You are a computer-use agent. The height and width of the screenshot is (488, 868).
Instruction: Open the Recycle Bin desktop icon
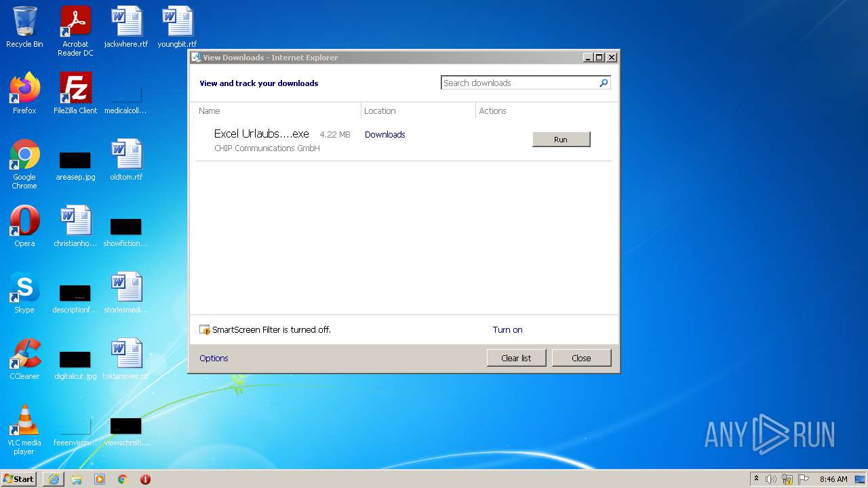tap(24, 27)
